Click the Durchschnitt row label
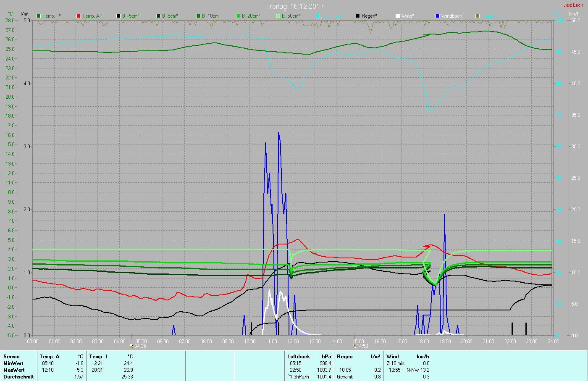 pyautogui.click(x=18, y=377)
